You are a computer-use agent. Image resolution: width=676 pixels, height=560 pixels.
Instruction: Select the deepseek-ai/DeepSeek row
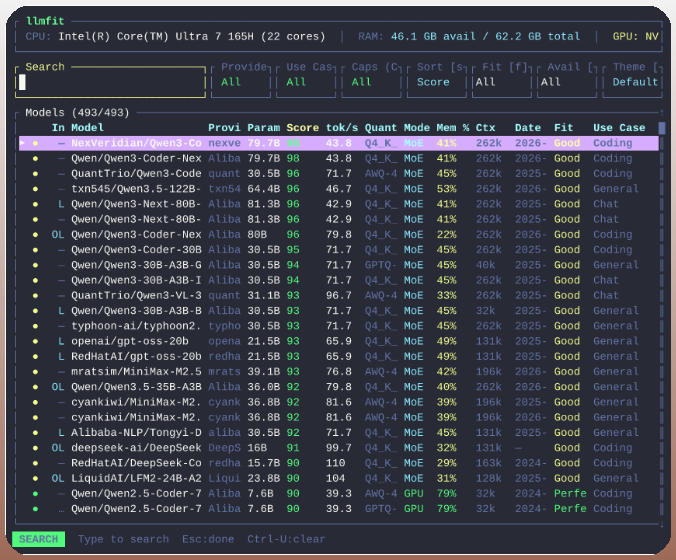(x=339, y=448)
